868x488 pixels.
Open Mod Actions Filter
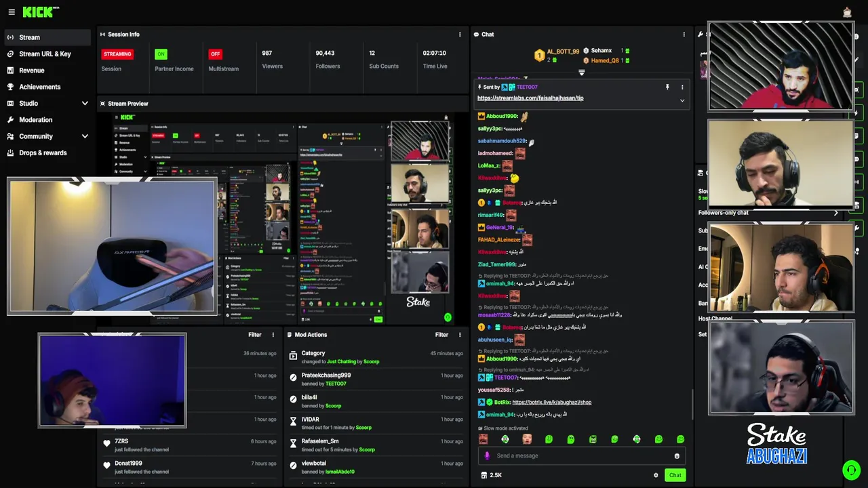[441, 335]
